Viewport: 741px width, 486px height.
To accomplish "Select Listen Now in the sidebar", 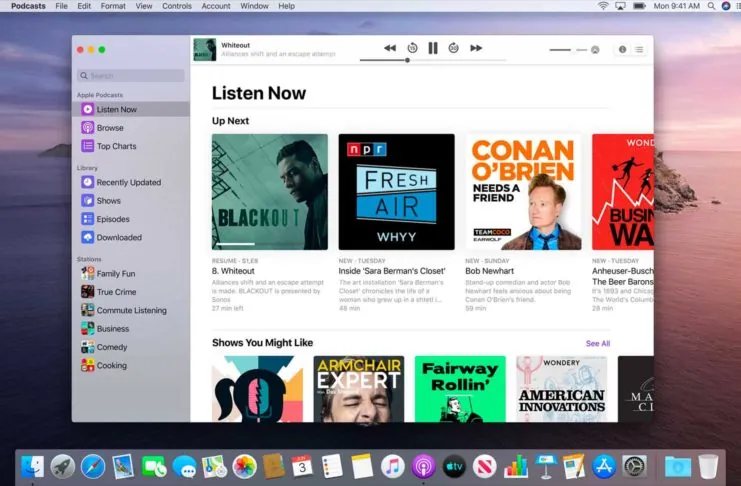I will click(131, 109).
